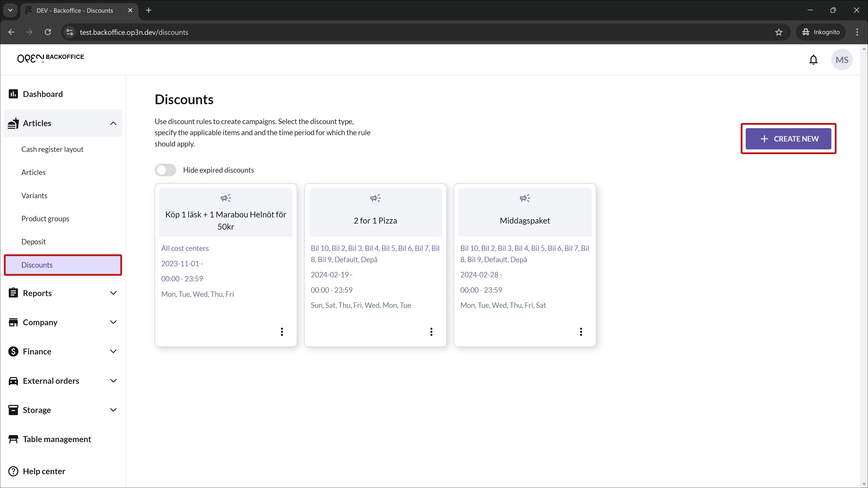Open options menu on Köp 1 läsk card

(282, 332)
